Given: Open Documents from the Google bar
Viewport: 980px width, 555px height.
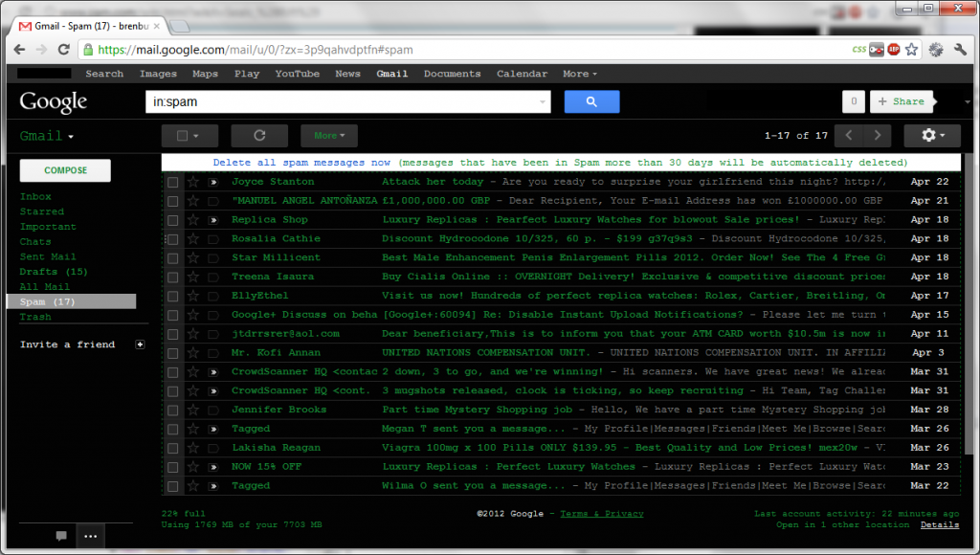Looking at the screenshot, I should tap(453, 74).
